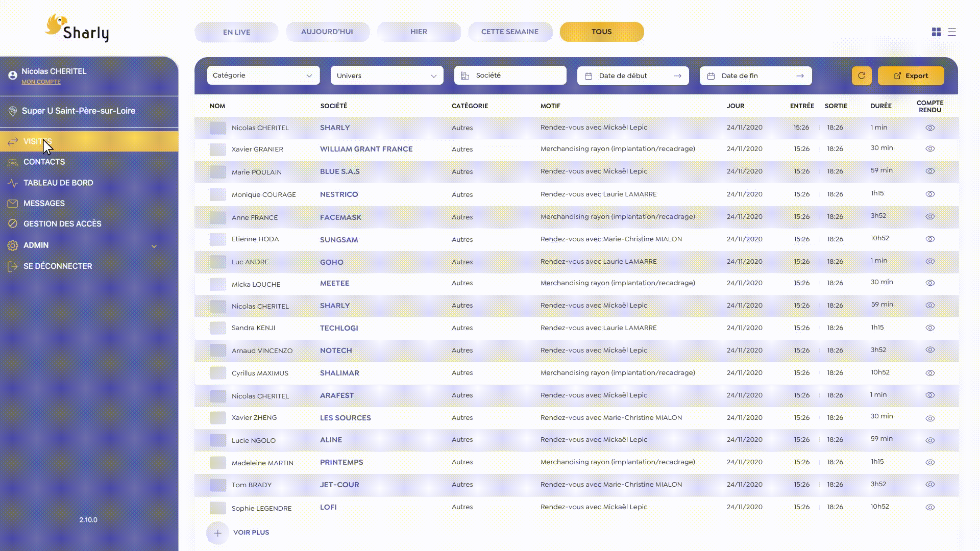Switch to list view icon
This screenshot has width=980, height=551.
point(952,32)
